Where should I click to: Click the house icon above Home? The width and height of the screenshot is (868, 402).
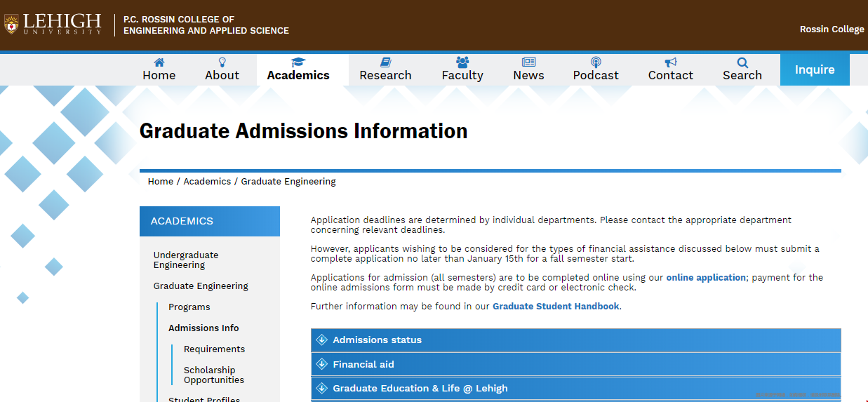(159, 62)
